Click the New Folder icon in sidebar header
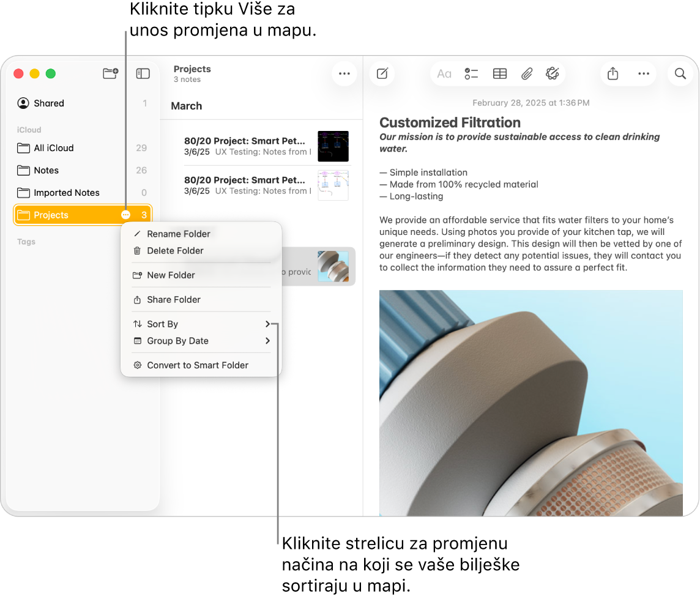700x599 pixels. click(110, 73)
